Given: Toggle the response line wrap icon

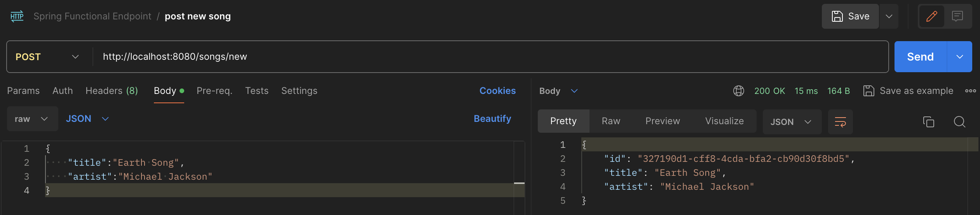Looking at the screenshot, I should click(840, 122).
